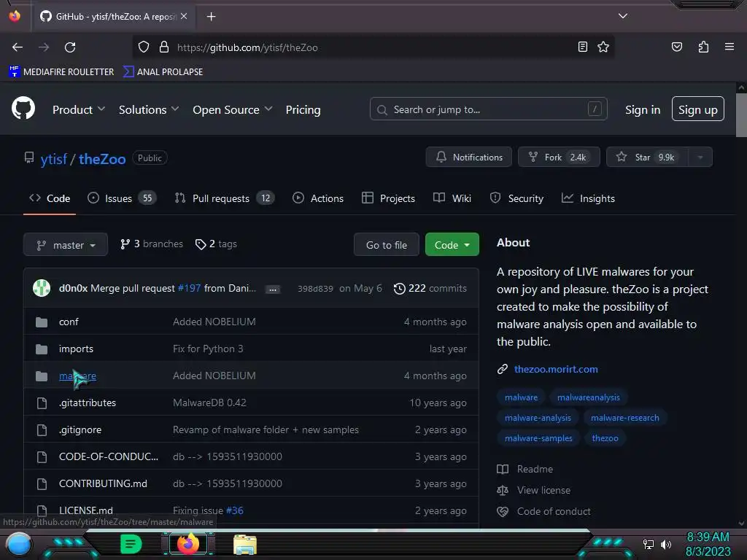Click the malware-research topic tag
Viewport: 747px width, 560px height.
(625, 418)
